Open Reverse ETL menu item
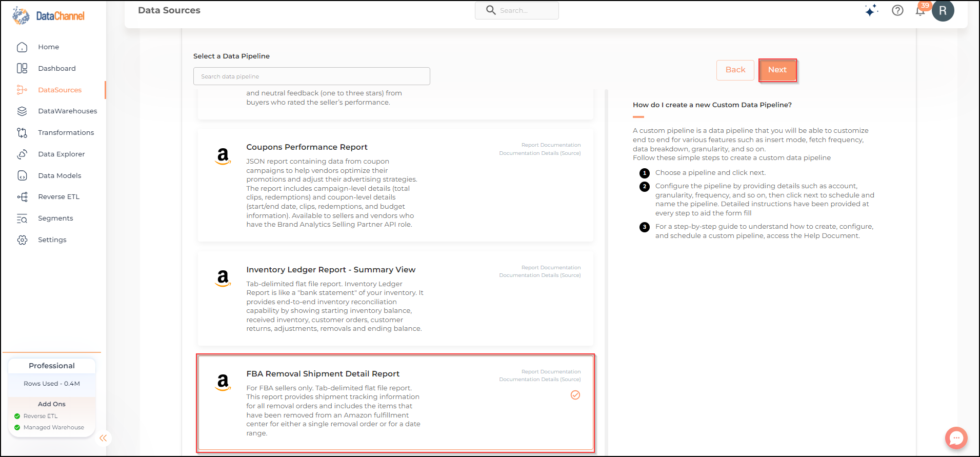Viewport: 980px width, 457px height. [59, 196]
